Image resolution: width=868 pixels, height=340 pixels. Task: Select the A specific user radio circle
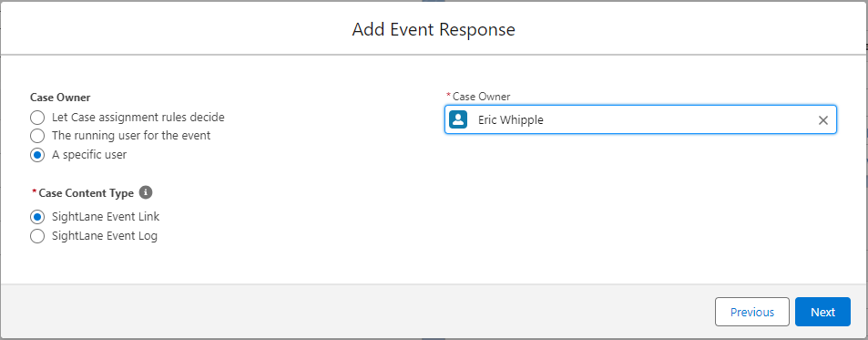[x=37, y=155]
